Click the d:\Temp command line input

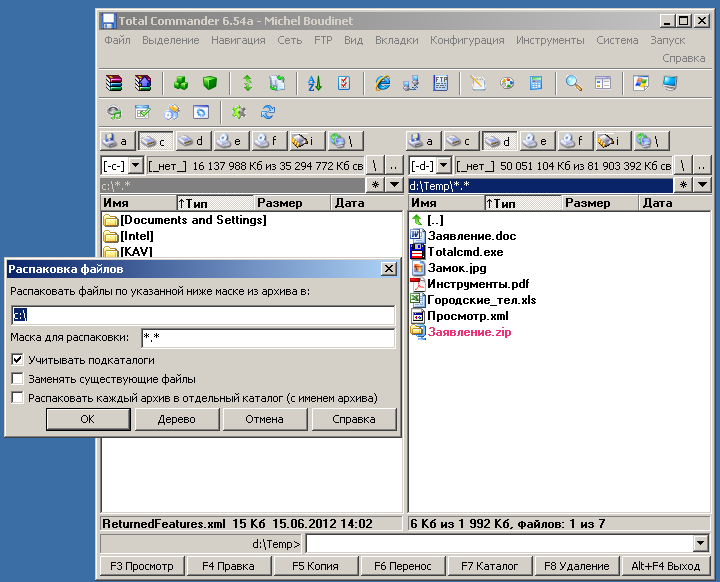[500, 543]
